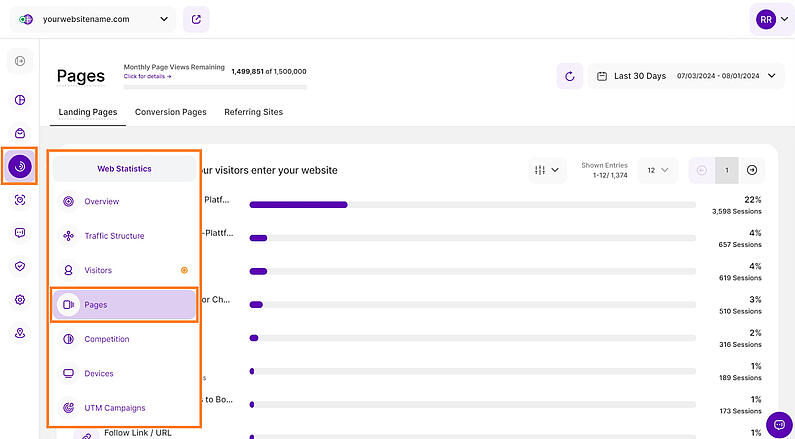Change shown entries count dropdown
Viewport: 795px width, 439px height.
pyautogui.click(x=657, y=170)
